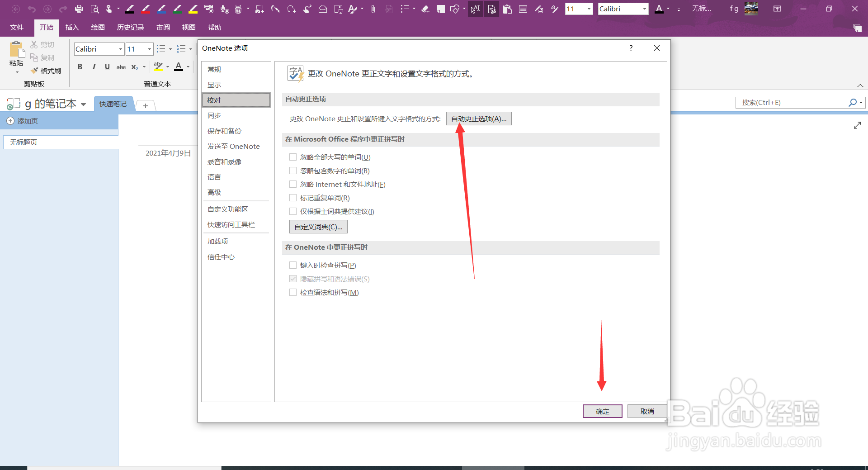The image size is (868, 470).
Task: Open the 历史记录 ribbon tab
Action: 131,28
